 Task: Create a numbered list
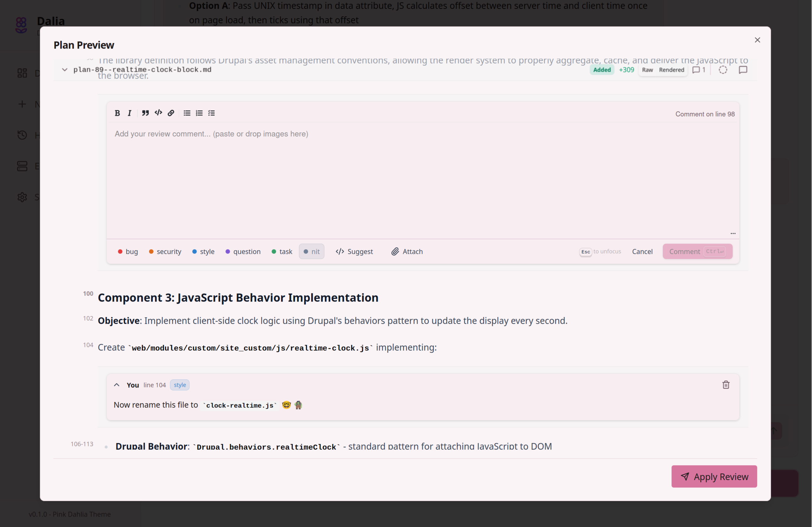(x=199, y=113)
